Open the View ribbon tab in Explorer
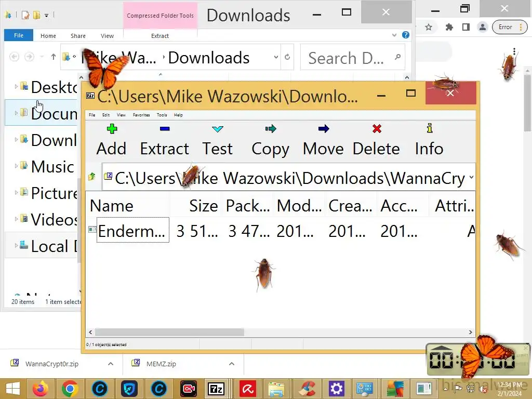 coord(107,36)
